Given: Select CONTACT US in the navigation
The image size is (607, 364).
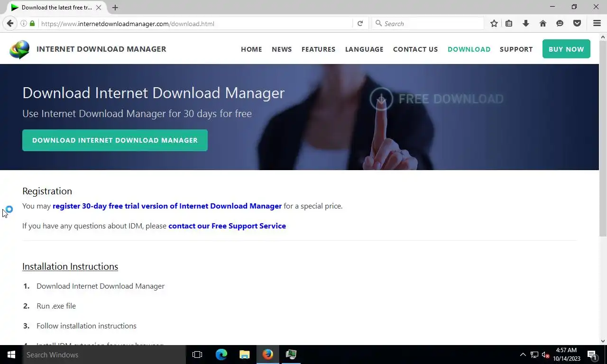Looking at the screenshot, I should pyautogui.click(x=415, y=49).
